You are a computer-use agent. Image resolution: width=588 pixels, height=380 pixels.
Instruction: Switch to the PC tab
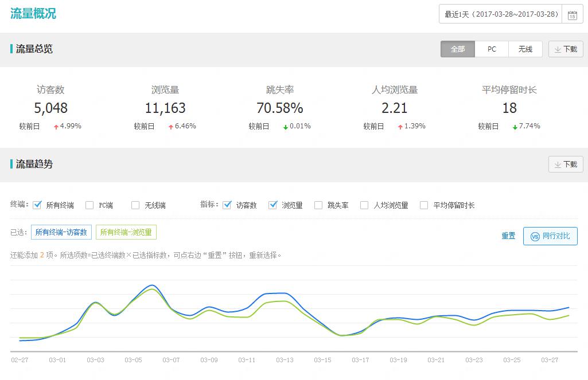(492, 49)
